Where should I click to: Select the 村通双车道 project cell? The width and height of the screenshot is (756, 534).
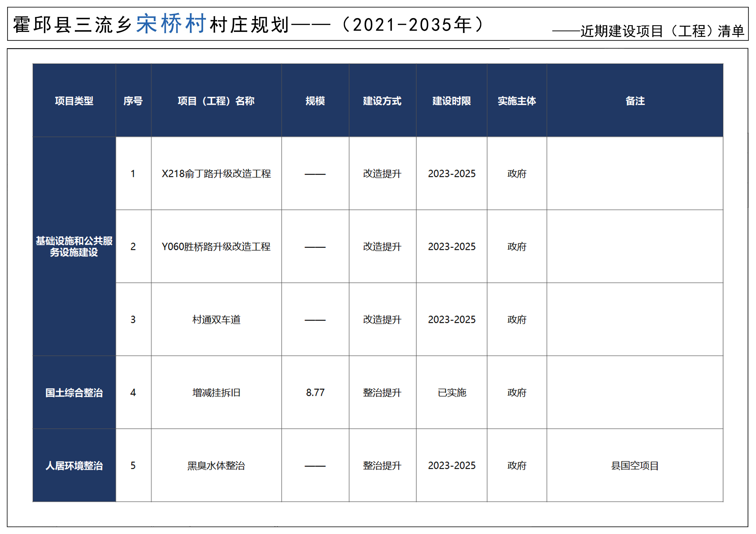pos(216,319)
